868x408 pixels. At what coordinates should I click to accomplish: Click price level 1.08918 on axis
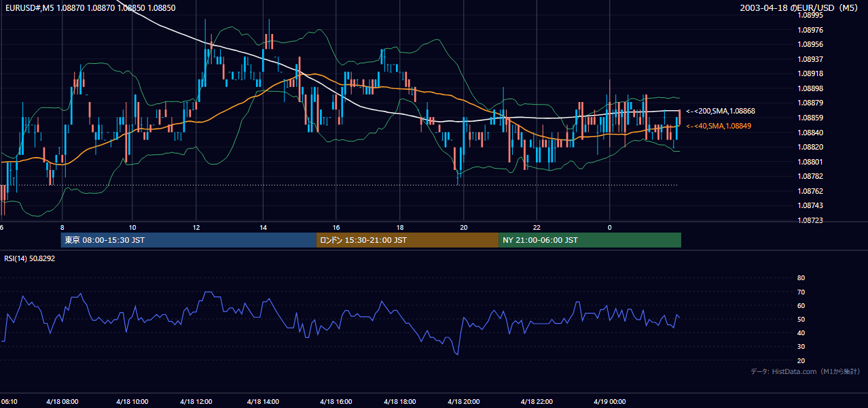click(x=810, y=73)
